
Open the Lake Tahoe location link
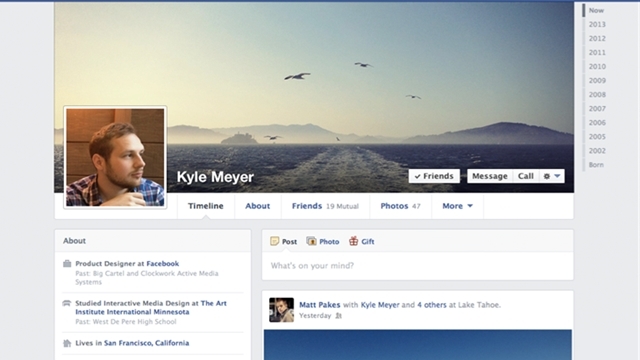tap(479, 305)
